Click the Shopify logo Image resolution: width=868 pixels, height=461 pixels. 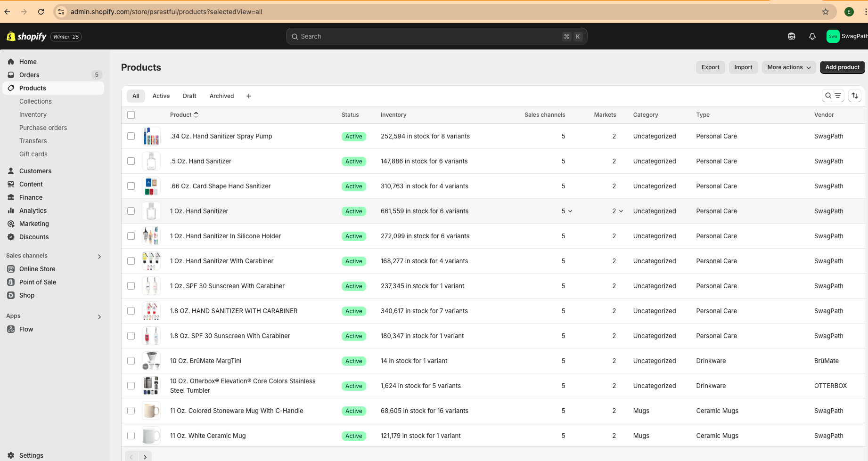click(x=26, y=36)
